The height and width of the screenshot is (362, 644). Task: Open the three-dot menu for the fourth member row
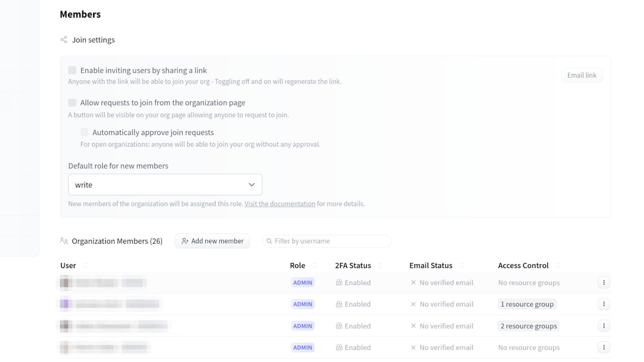point(604,347)
